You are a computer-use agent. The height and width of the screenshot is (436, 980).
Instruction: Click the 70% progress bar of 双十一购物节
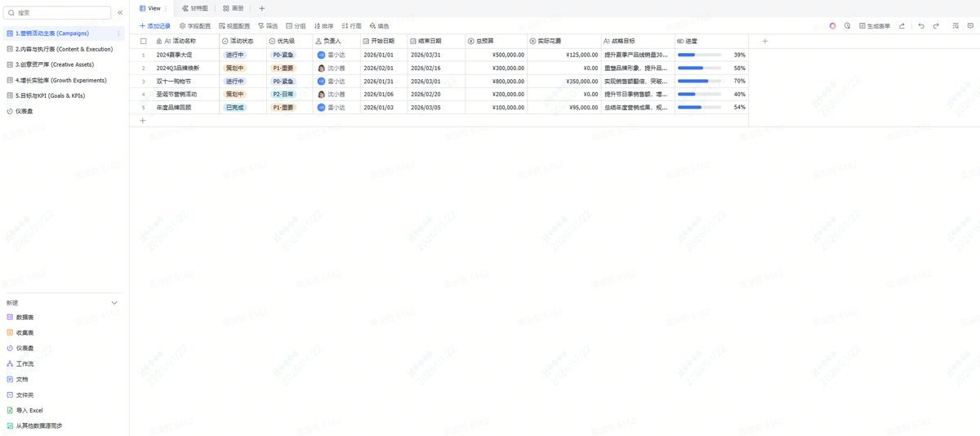pyautogui.click(x=699, y=81)
